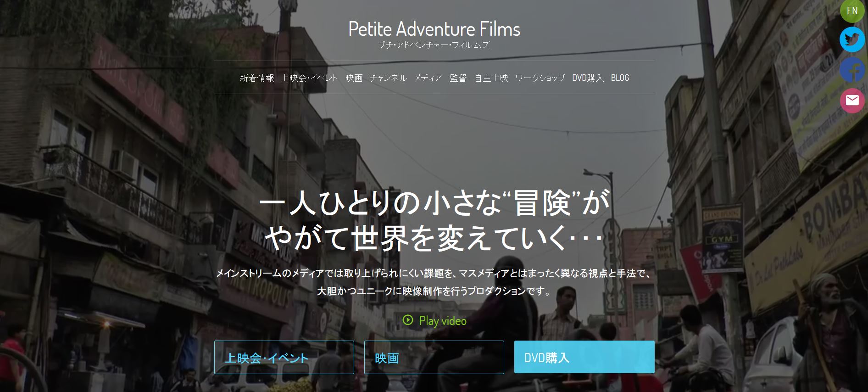Select the 映画 navigation menu item

[x=354, y=78]
